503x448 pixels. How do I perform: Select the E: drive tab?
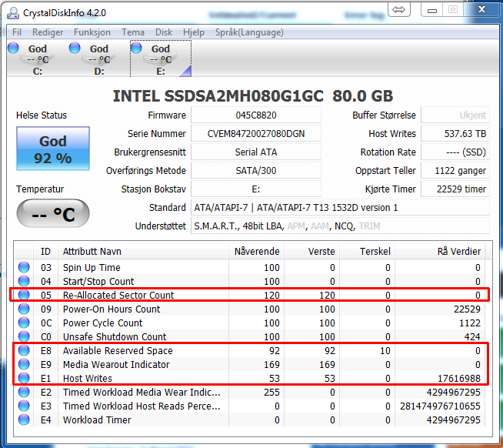(x=161, y=59)
